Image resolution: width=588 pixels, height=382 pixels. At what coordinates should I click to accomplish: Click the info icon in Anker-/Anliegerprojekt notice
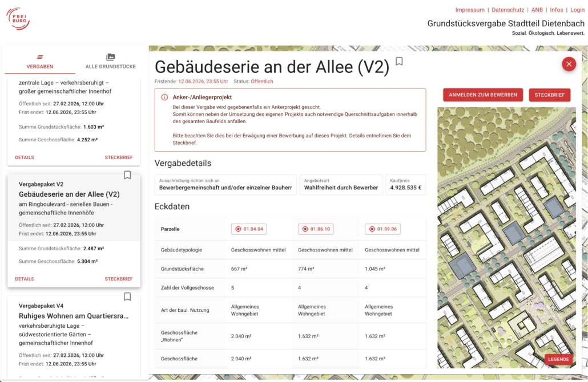(x=164, y=97)
